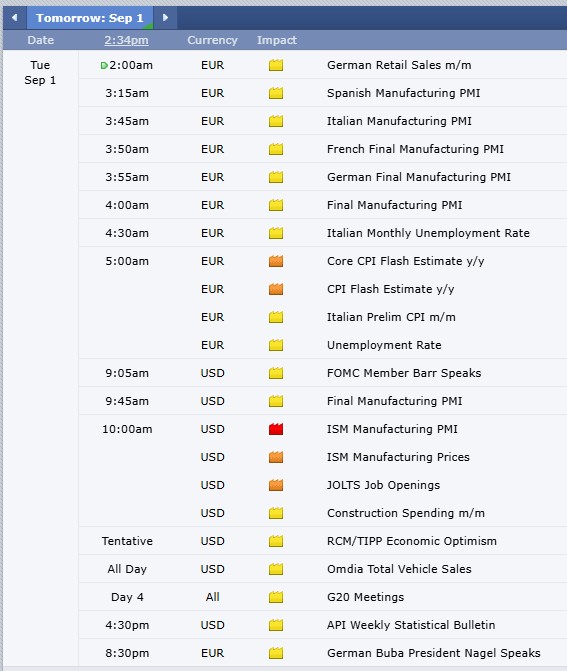Viewport: 567px width, 671px height.
Task: Click green marker beside 2:00am time
Action: [104, 65]
